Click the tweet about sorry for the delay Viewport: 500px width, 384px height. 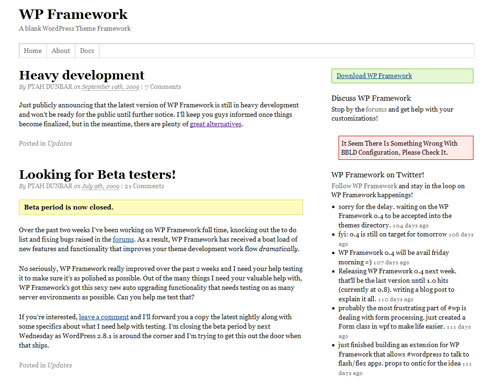tap(395, 216)
